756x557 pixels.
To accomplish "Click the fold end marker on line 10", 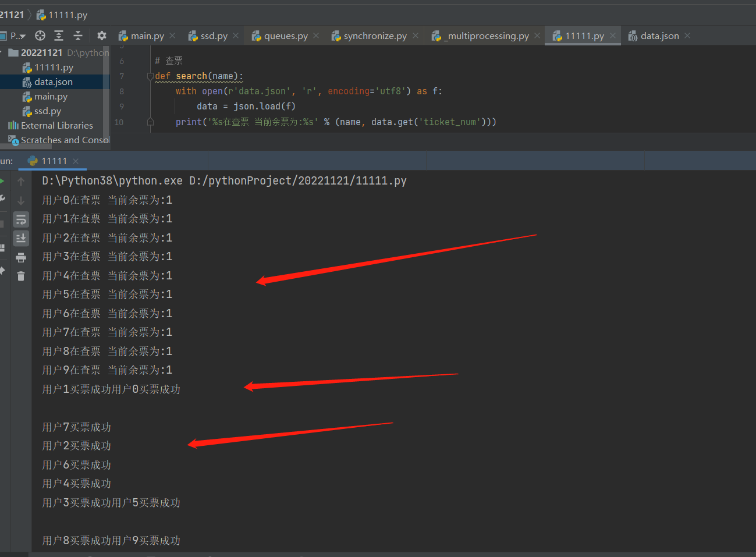I will (150, 122).
